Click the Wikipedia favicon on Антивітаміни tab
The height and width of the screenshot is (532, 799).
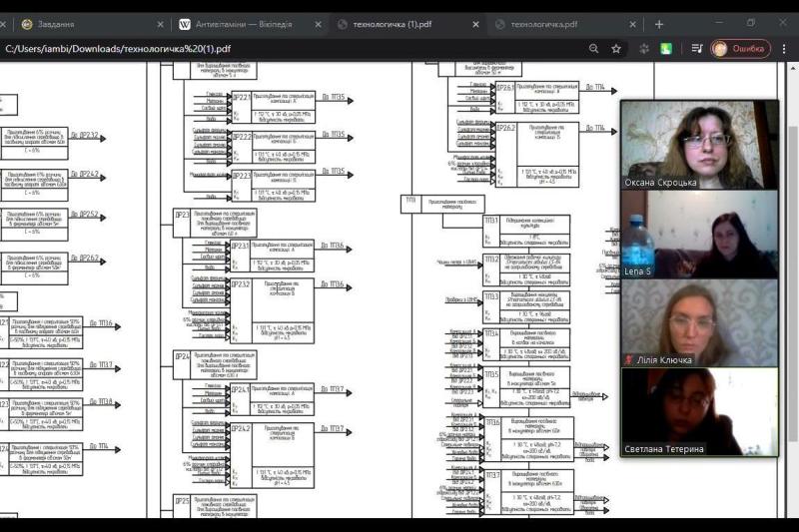click(x=185, y=24)
